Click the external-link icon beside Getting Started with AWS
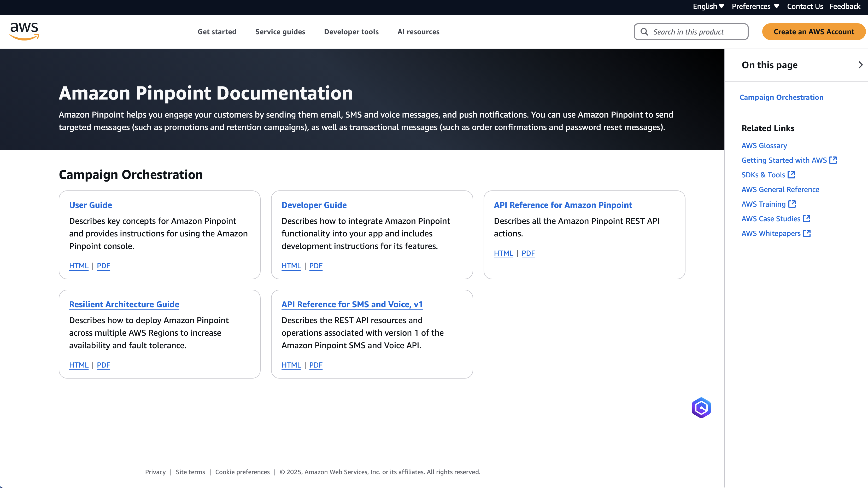The image size is (868, 488). (833, 160)
